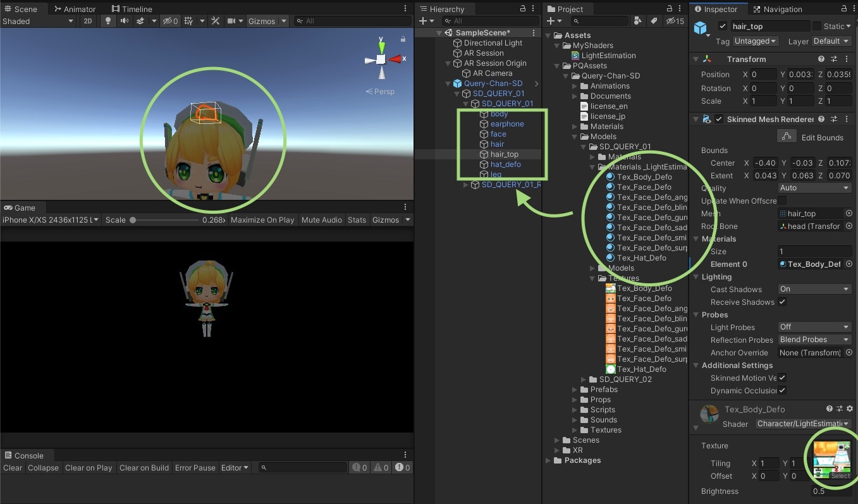Open Layer Default dropdown

tap(831, 41)
